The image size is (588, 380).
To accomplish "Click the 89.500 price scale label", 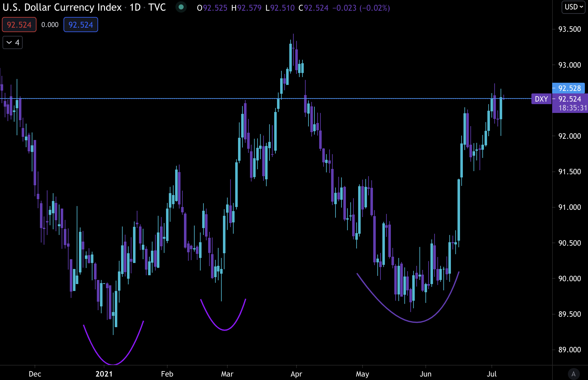I will tap(569, 314).
